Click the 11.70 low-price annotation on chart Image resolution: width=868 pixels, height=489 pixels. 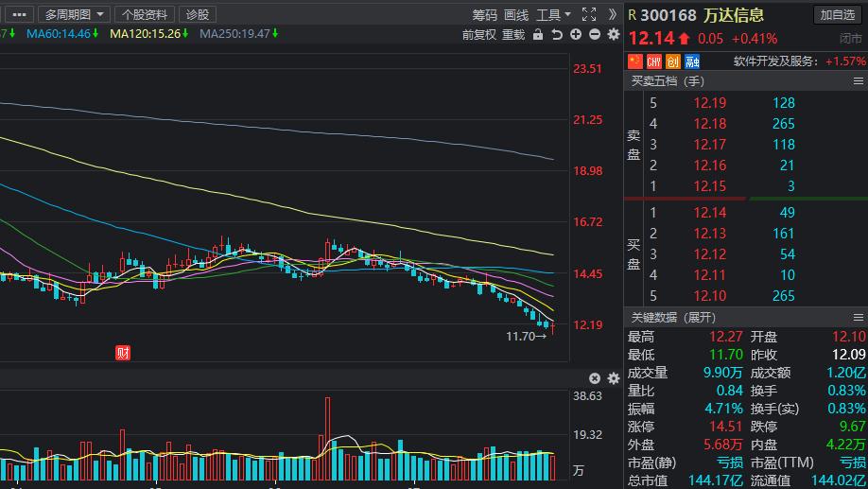coord(526,336)
